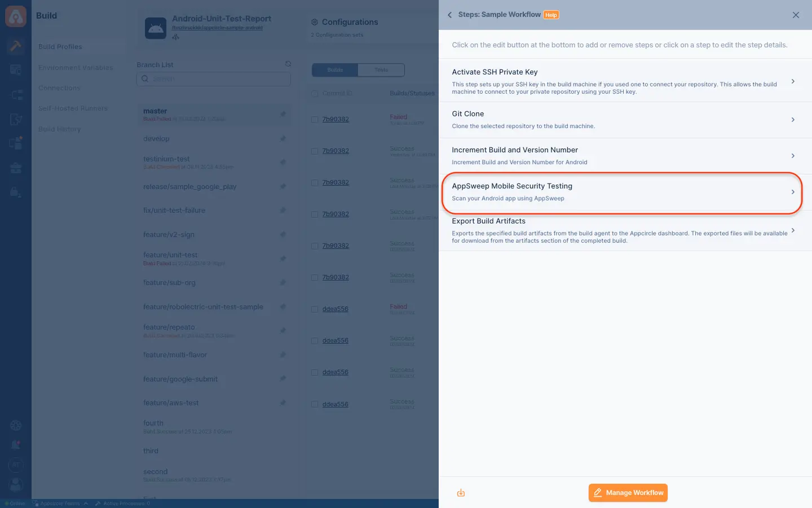812x508 pixels.
Task: Switch to the Builds tab
Action: [x=335, y=70]
